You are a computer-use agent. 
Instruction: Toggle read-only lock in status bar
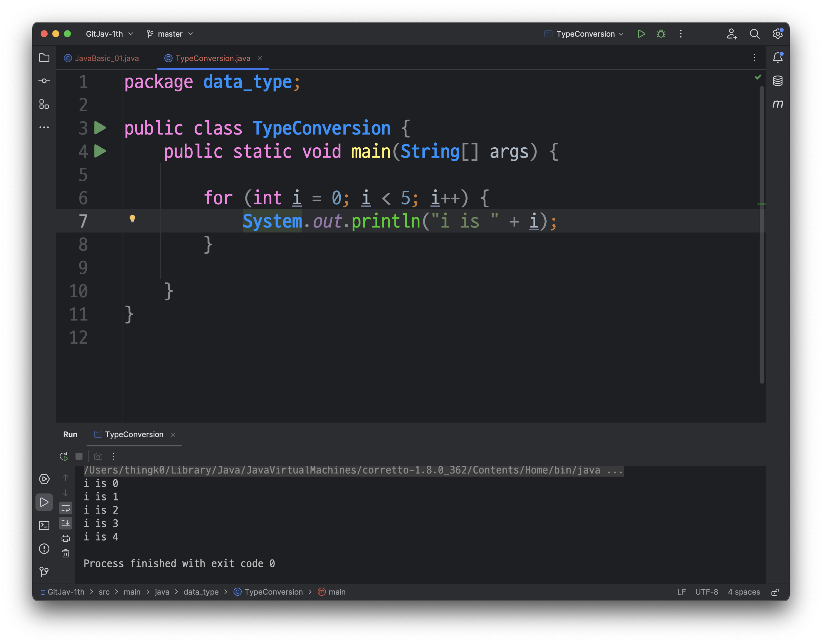(x=775, y=592)
